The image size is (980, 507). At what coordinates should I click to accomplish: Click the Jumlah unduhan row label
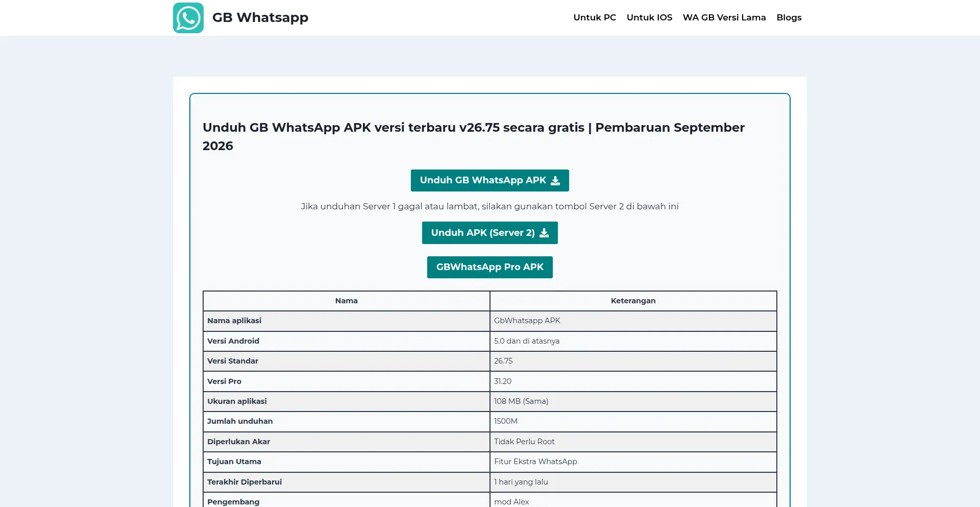pyautogui.click(x=240, y=421)
